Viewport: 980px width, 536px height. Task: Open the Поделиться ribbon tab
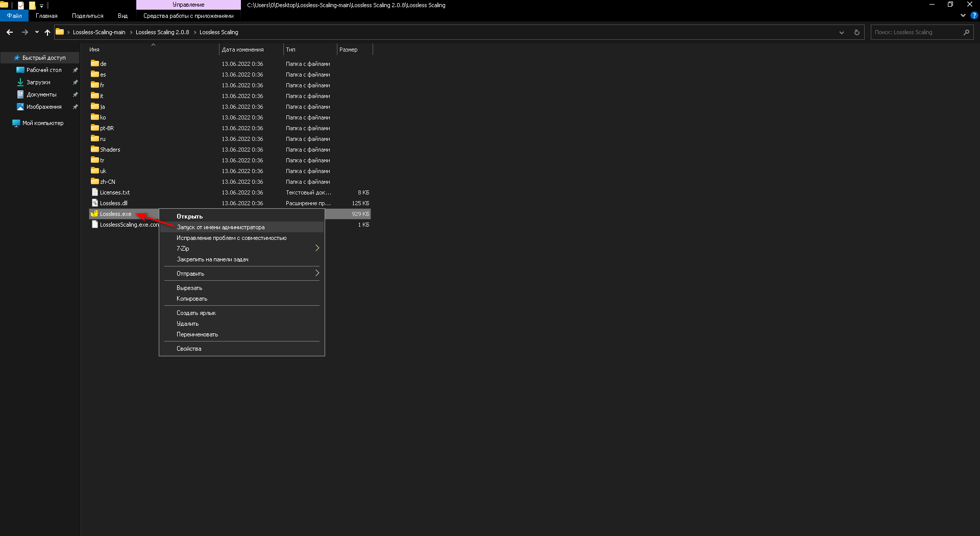click(x=87, y=16)
